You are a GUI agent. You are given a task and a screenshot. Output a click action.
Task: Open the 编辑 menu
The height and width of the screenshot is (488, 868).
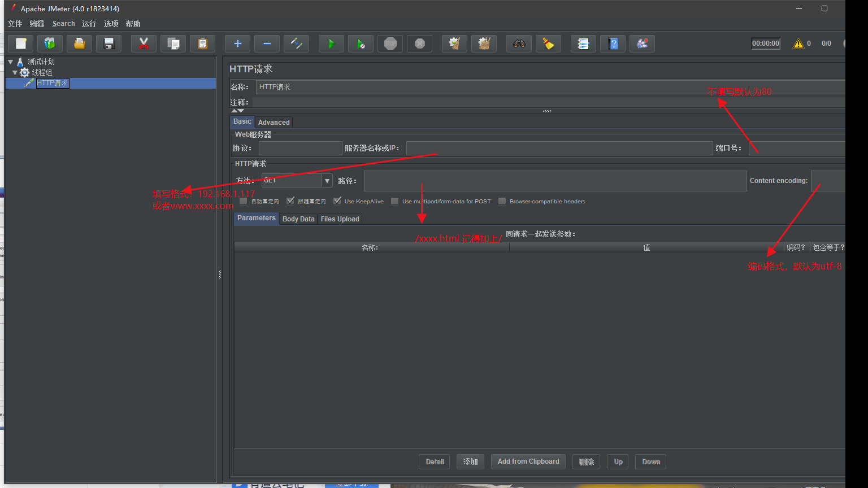[x=37, y=24]
